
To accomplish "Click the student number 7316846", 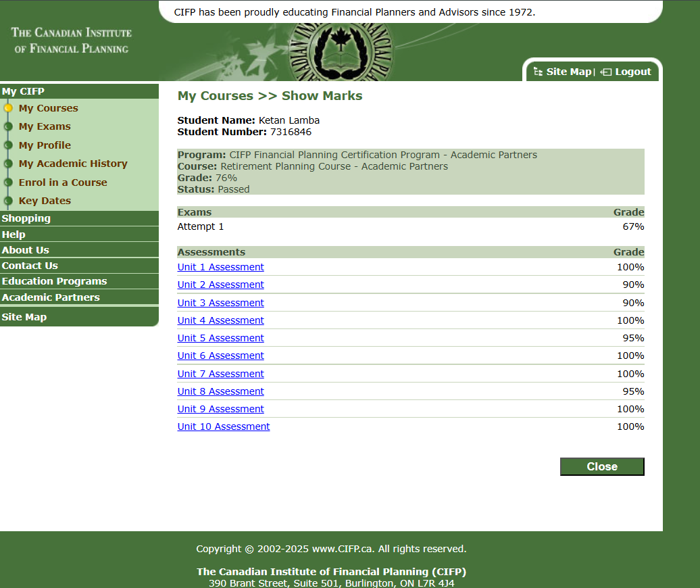I will (x=291, y=132).
